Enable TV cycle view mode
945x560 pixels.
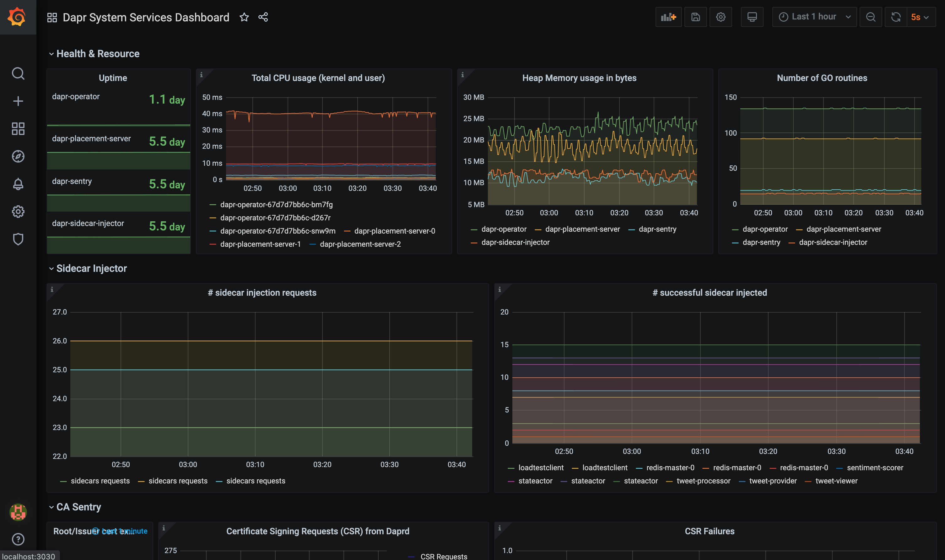point(752,17)
